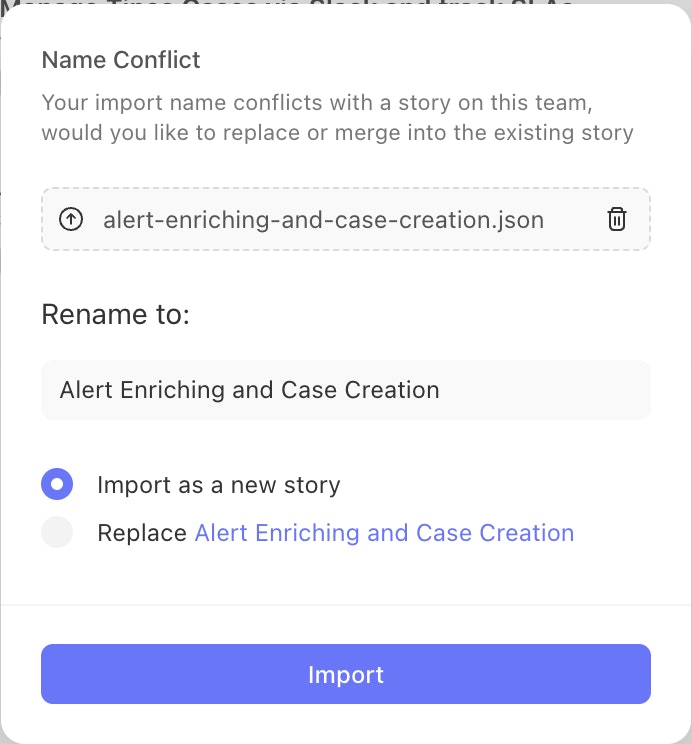The height and width of the screenshot is (744, 692).
Task: Click the word "Alert" in the rename field
Action: (86, 390)
